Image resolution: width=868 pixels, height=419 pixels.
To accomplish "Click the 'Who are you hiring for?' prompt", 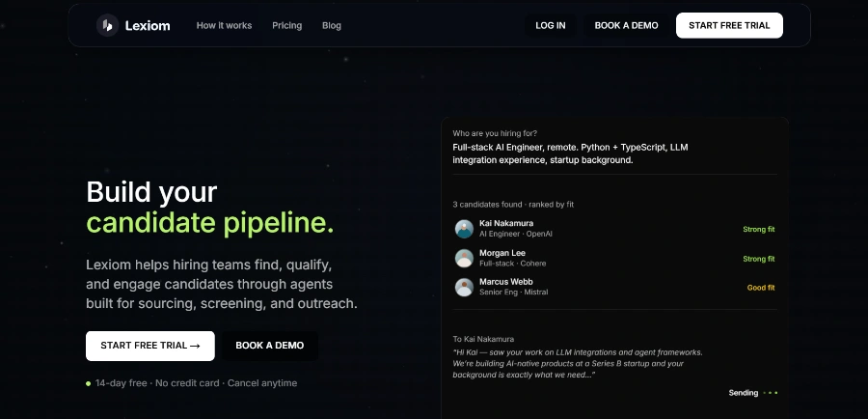I will [495, 133].
